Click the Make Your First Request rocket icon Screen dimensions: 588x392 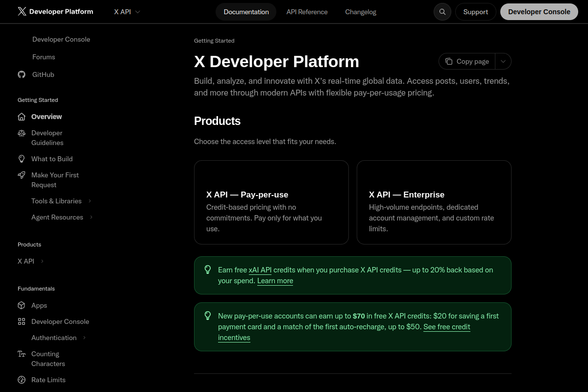pos(22,175)
